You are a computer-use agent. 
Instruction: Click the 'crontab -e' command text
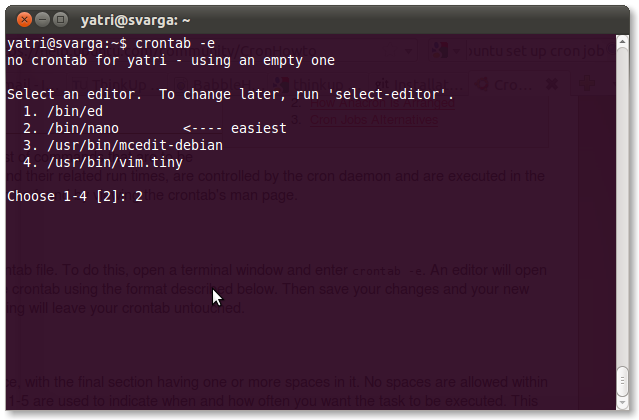pos(187,44)
